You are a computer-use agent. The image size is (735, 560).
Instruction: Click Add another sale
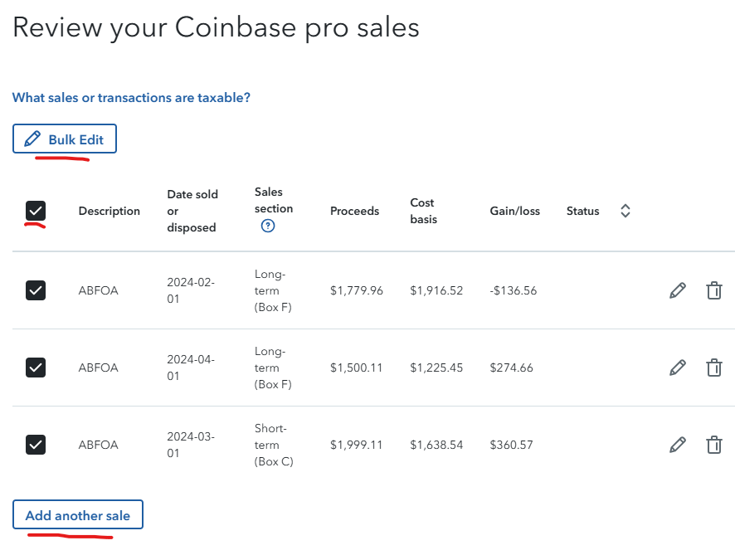coord(78,515)
